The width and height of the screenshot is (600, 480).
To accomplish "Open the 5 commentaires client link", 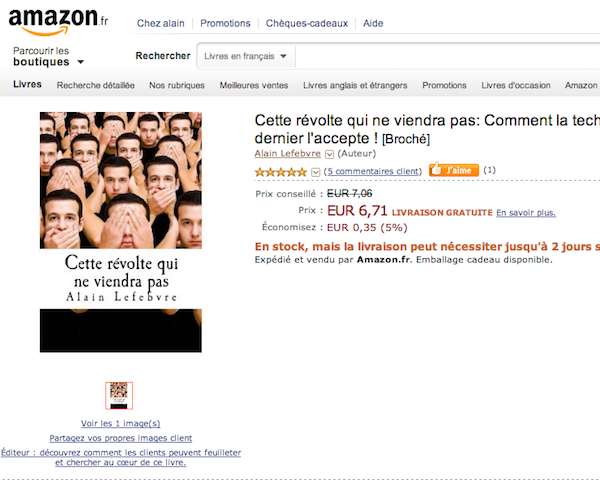I will pos(373,171).
